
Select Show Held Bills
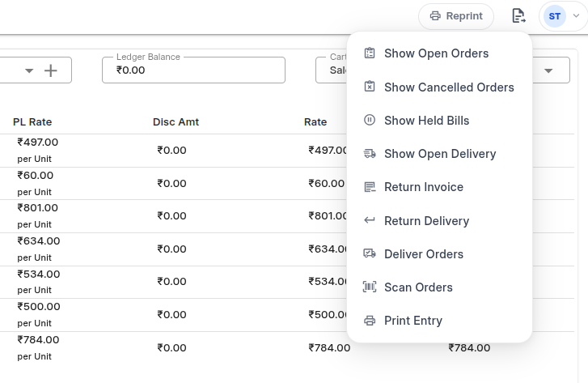(439, 121)
